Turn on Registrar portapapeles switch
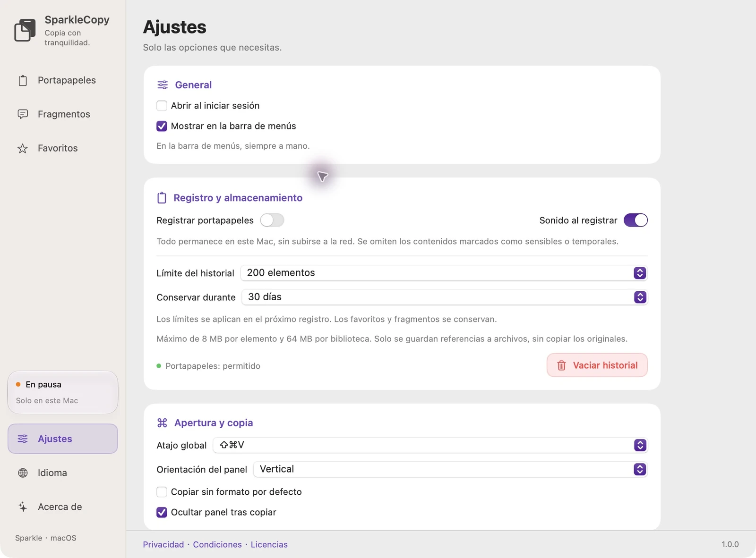Screen dimensions: 756x558 click(x=272, y=220)
